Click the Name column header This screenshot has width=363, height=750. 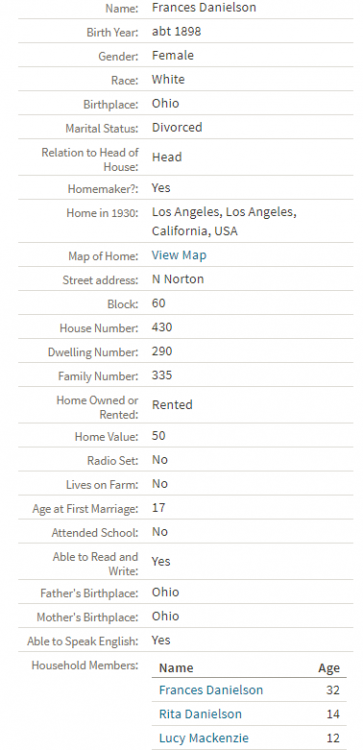pos(176,668)
